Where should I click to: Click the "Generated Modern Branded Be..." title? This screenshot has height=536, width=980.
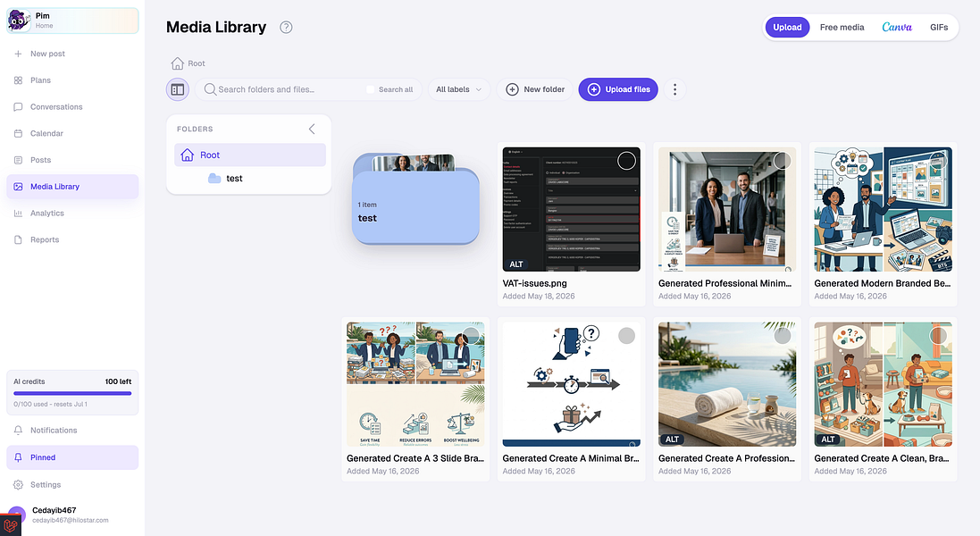tap(882, 283)
